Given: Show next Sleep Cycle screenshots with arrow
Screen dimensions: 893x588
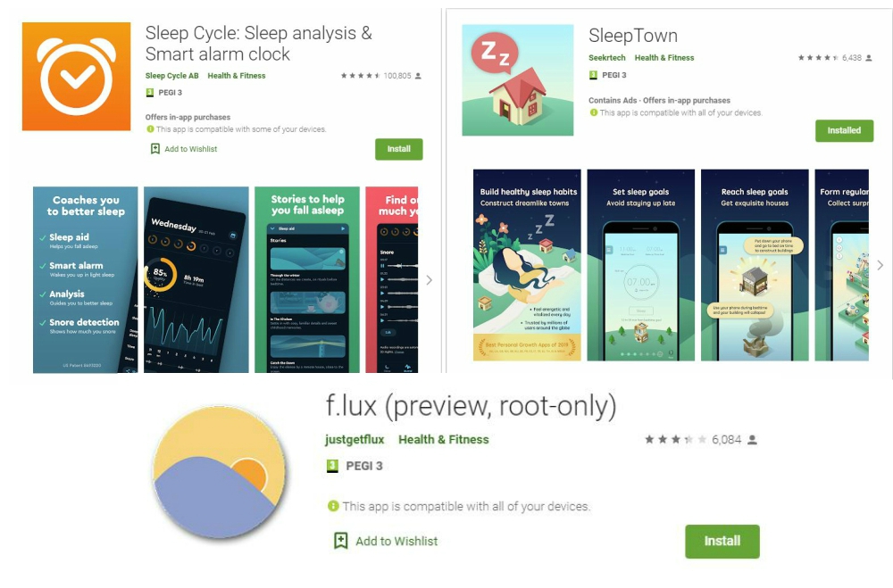Looking at the screenshot, I should [x=429, y=280].
